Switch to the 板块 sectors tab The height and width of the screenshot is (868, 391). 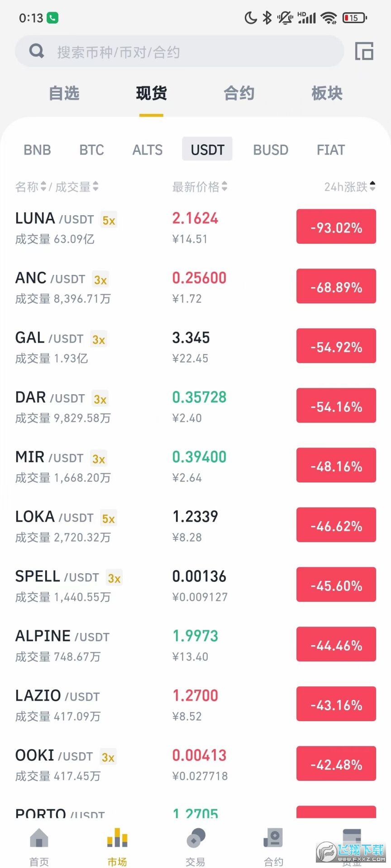[x=327, y=93]
